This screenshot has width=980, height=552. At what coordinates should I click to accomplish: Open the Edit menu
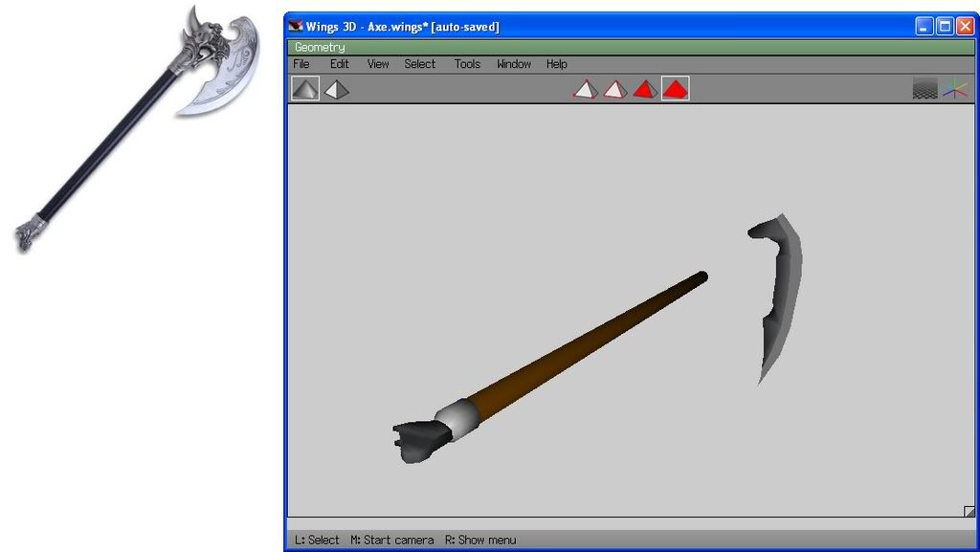[340, 64]
